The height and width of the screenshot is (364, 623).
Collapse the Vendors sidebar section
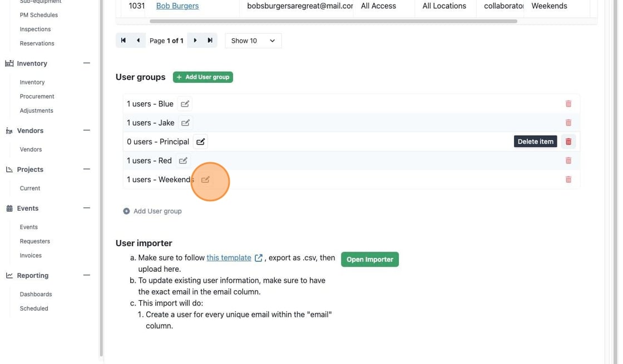pyautogui.click(x=87, y=130)
